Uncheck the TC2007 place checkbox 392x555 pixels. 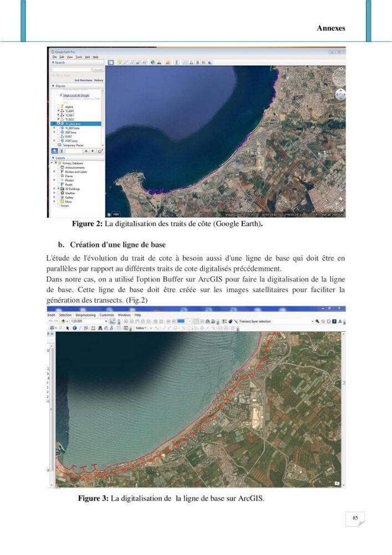(58, 111)
